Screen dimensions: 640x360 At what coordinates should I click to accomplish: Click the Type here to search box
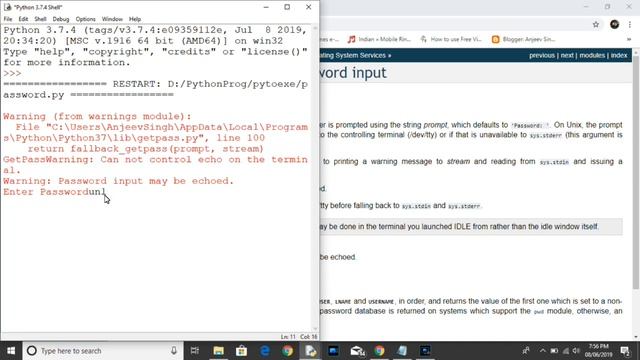(x=102, y=351)
